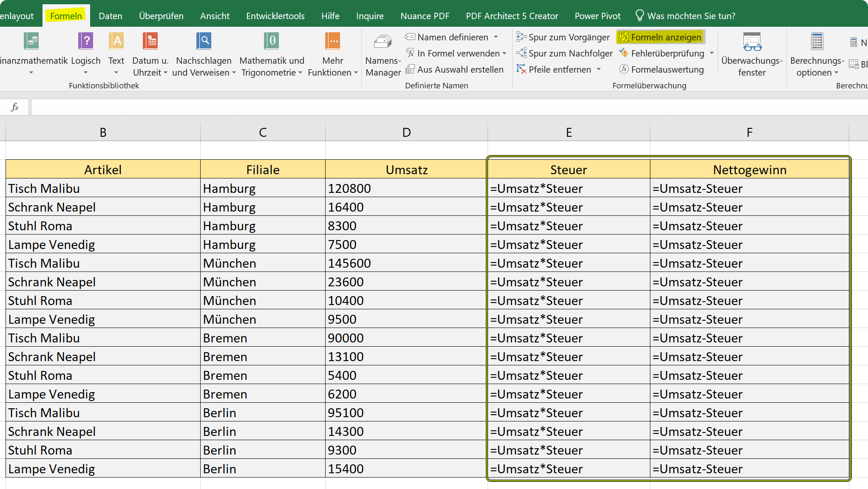Select cell with value 145600
This screenshot has width=868, height=489.
(406, 263)
